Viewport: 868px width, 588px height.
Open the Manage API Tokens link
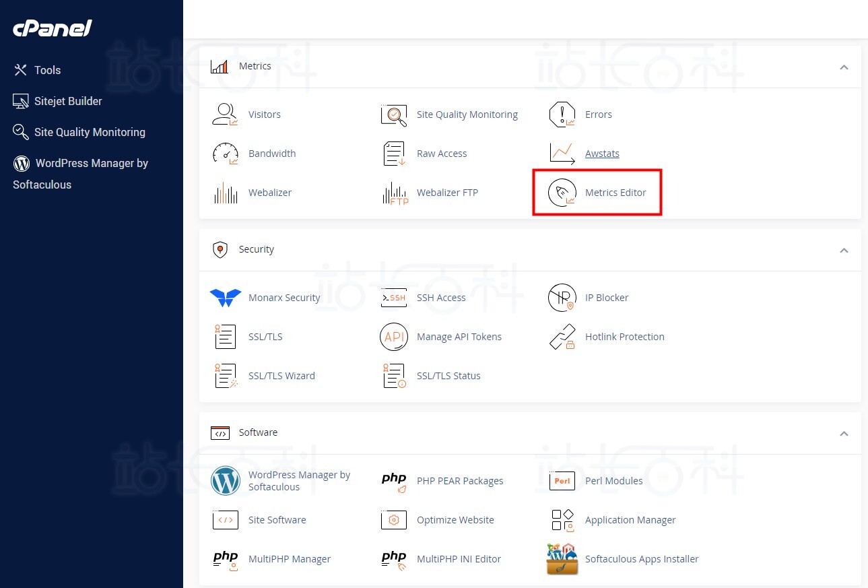click(459, 337)
